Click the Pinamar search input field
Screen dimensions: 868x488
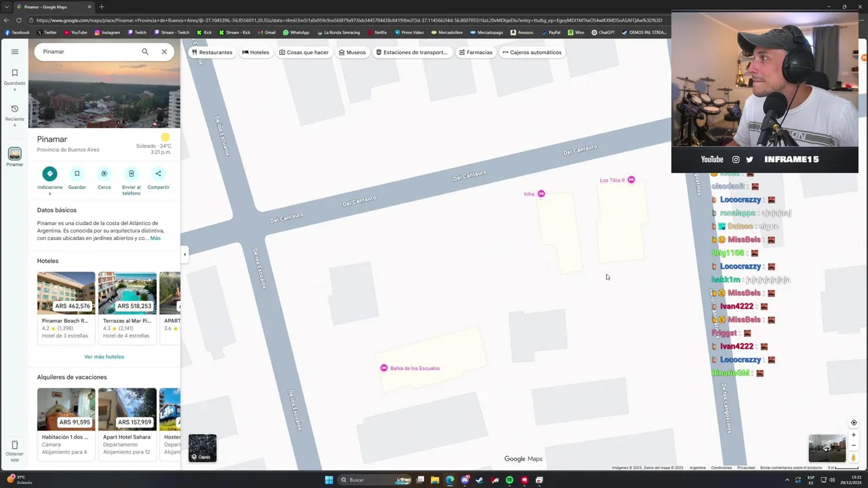pyautogui.click(x=88, y=52)
